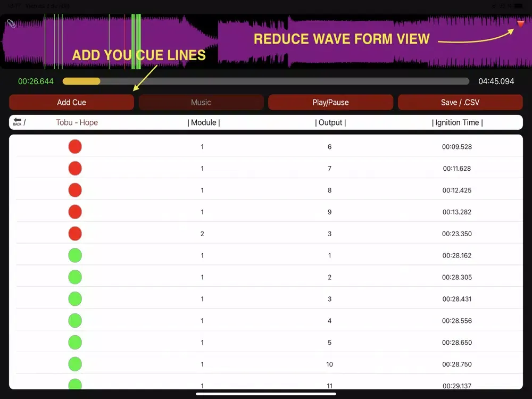Tap green status dot for cue 00:28.650
Viewport: 532px width, 399px height.
click(75, 342)
